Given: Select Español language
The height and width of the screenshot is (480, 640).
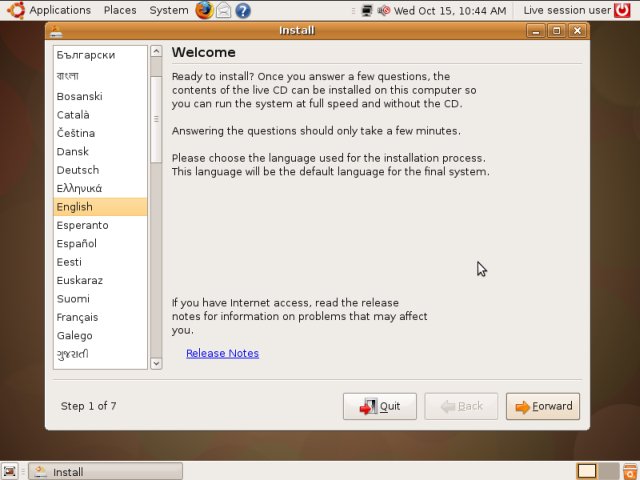Looking at the screenshot, I should [100, 244].
